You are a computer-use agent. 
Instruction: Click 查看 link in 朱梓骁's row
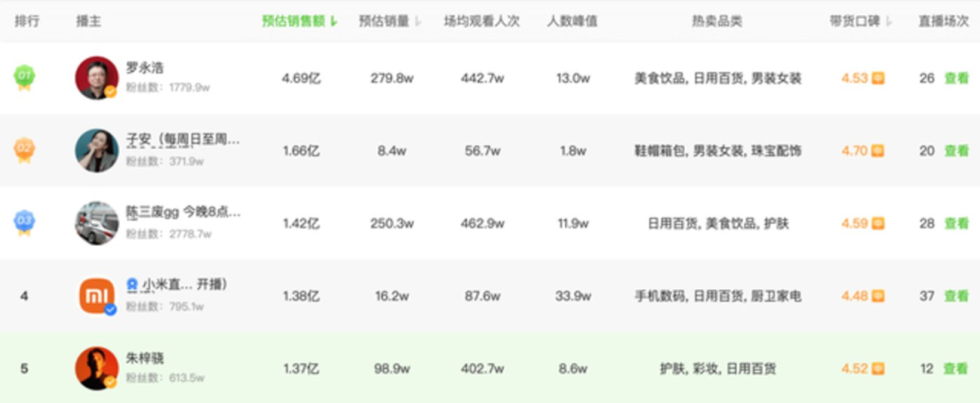coord(956,369)
